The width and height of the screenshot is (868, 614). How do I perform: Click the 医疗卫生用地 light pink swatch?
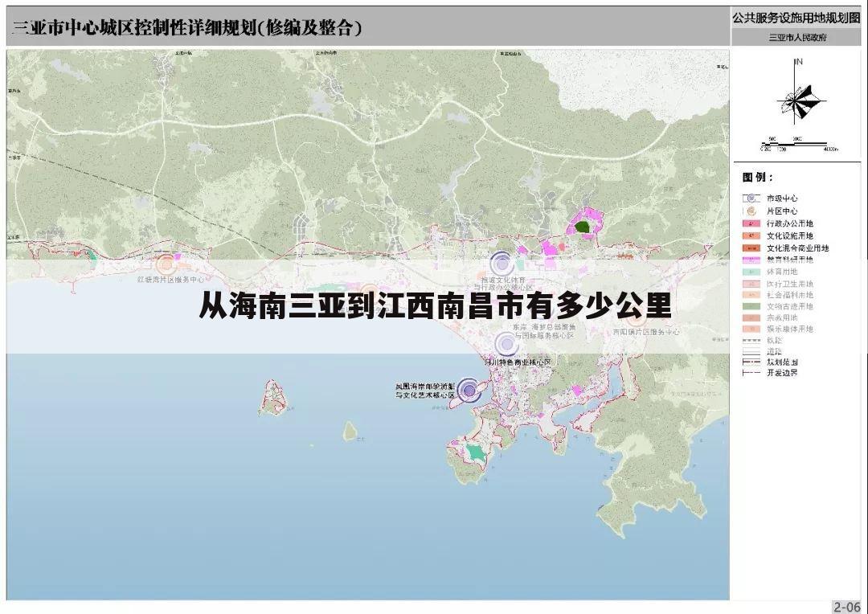(x=751, y=284)
